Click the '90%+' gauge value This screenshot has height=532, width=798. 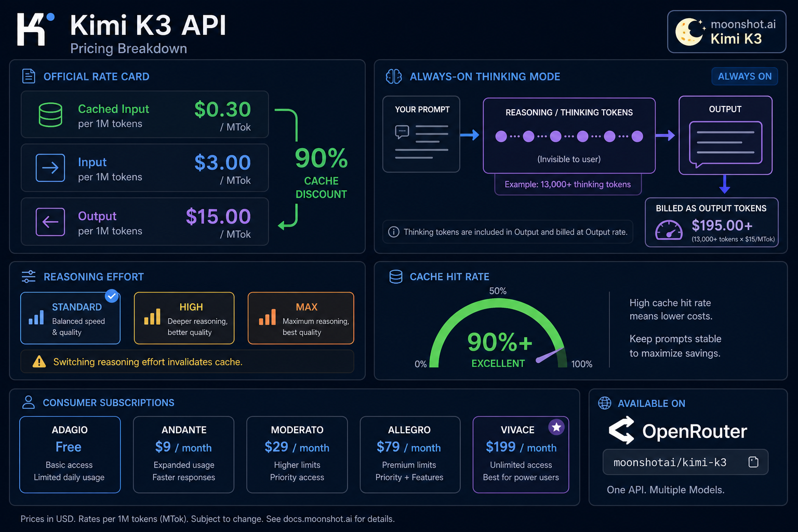(x=500, y=342)
